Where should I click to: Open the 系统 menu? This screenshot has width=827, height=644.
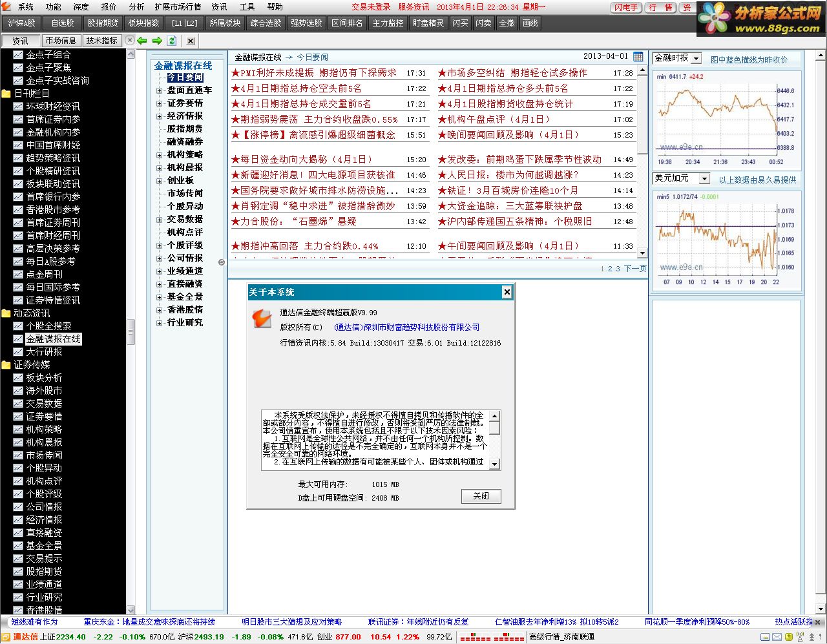tap(26, 6)
